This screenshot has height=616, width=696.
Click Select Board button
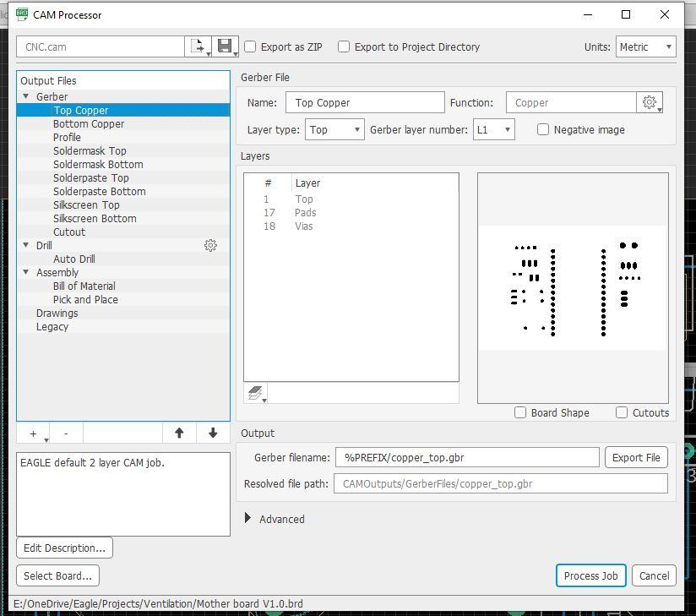pos(57,575)
